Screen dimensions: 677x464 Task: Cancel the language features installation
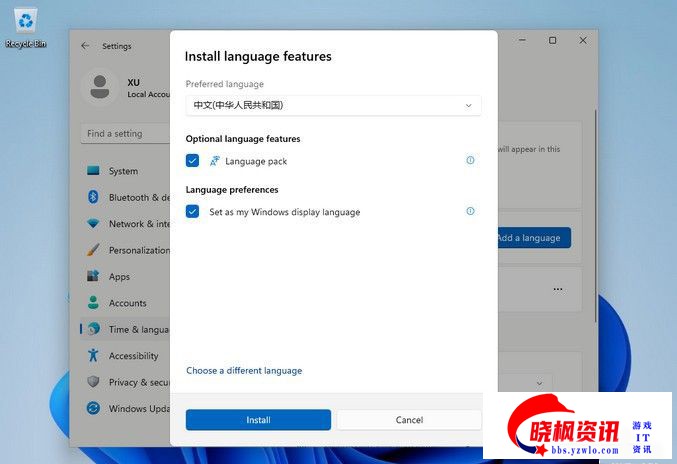[409, 420]
